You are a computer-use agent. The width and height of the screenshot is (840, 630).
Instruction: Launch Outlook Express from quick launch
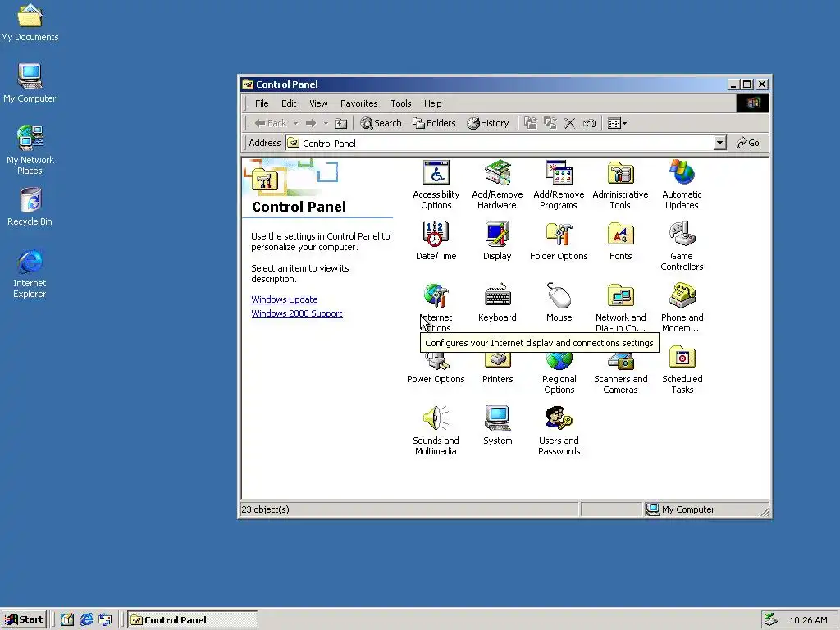(105, 620)
